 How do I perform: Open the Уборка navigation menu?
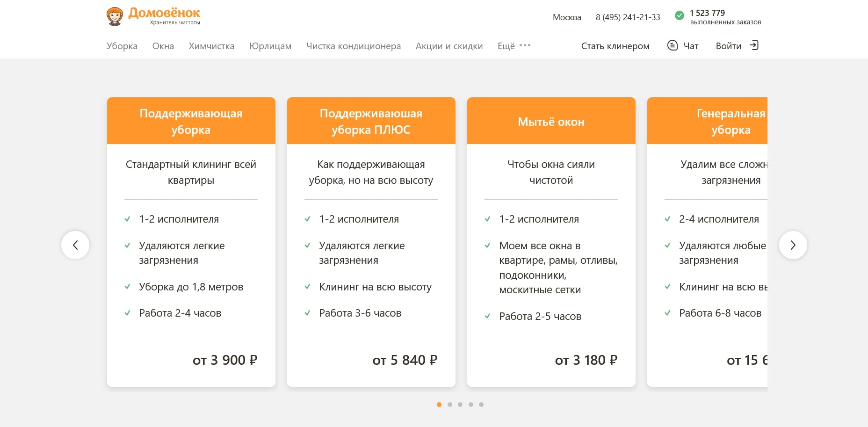click(122, 46)
